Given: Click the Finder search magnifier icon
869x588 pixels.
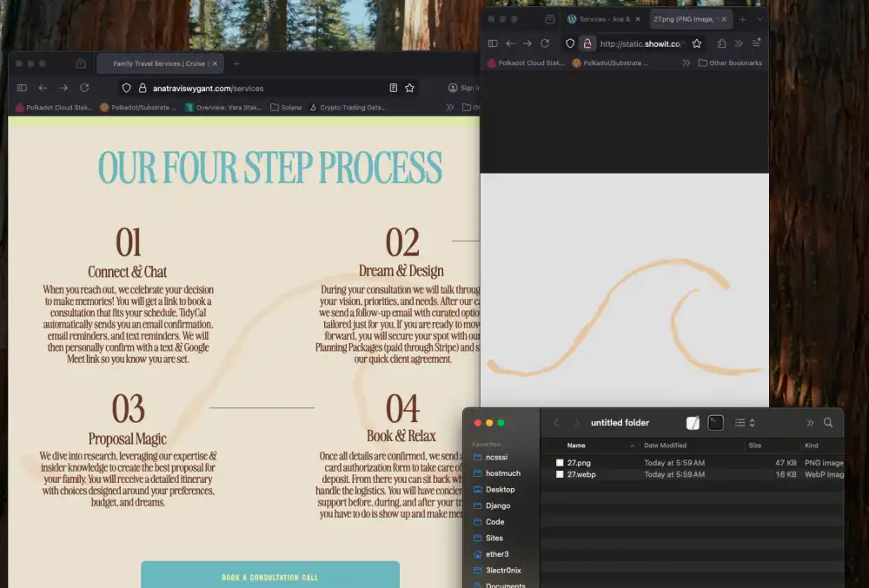Looking at the screenshot, I should (828, 423).
